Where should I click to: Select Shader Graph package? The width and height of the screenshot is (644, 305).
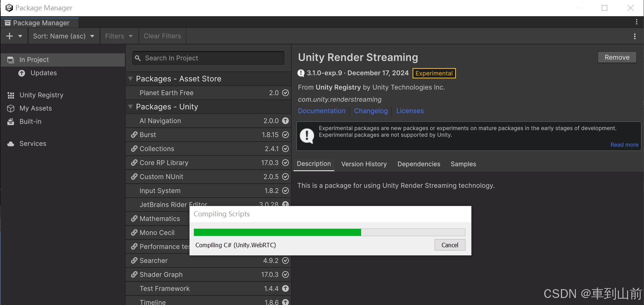pyautogui.click(x=208, y=274)
